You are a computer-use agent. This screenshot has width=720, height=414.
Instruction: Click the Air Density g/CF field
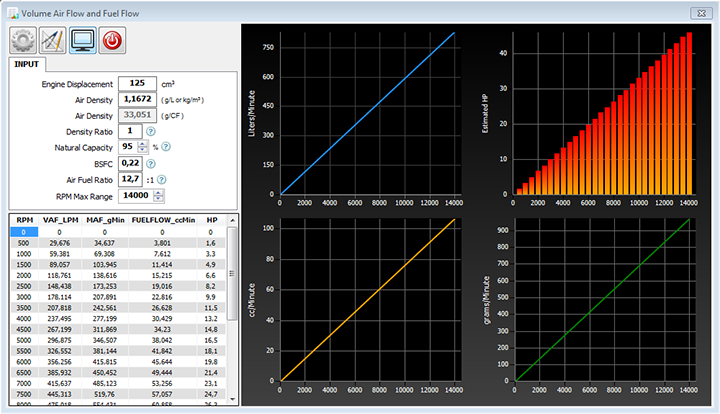137,115
